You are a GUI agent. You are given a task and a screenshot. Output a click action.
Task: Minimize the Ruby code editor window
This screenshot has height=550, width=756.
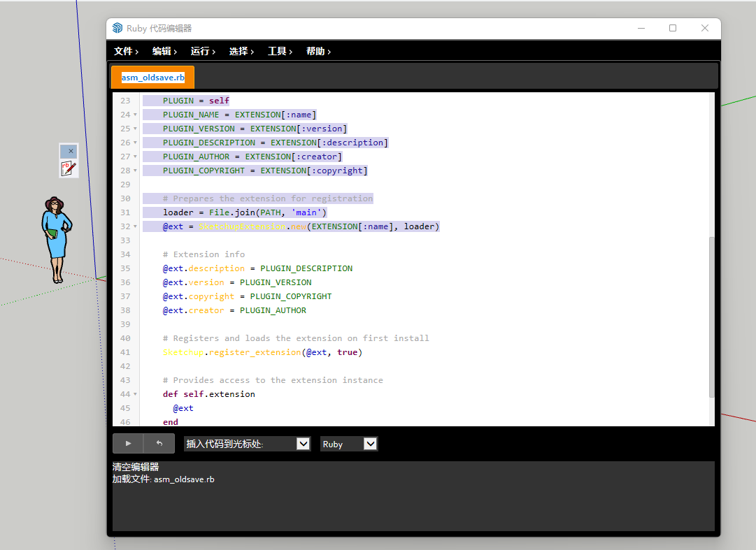(641, 28)
